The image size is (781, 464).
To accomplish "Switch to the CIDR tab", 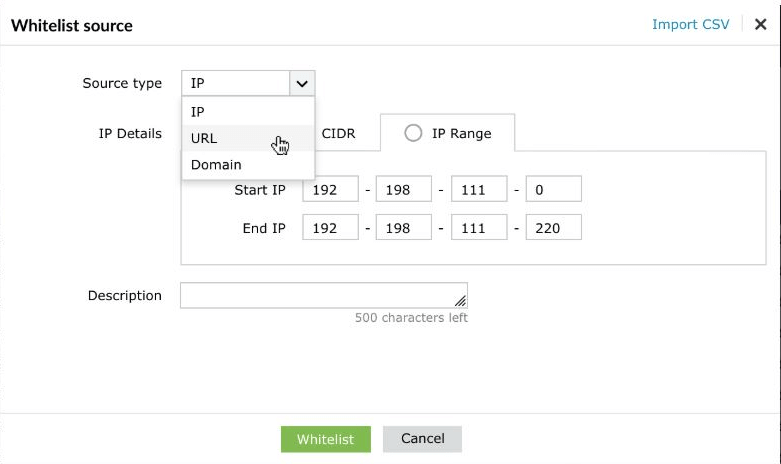I will [338, 133].
